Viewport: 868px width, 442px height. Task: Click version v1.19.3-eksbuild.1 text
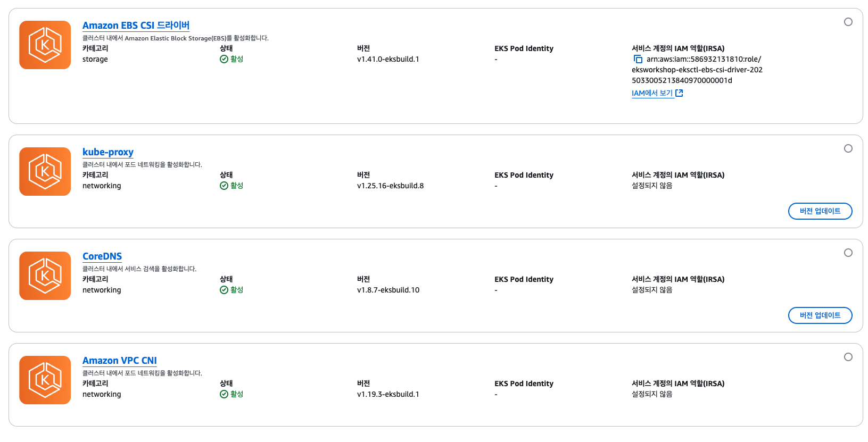tap(388, 394)
